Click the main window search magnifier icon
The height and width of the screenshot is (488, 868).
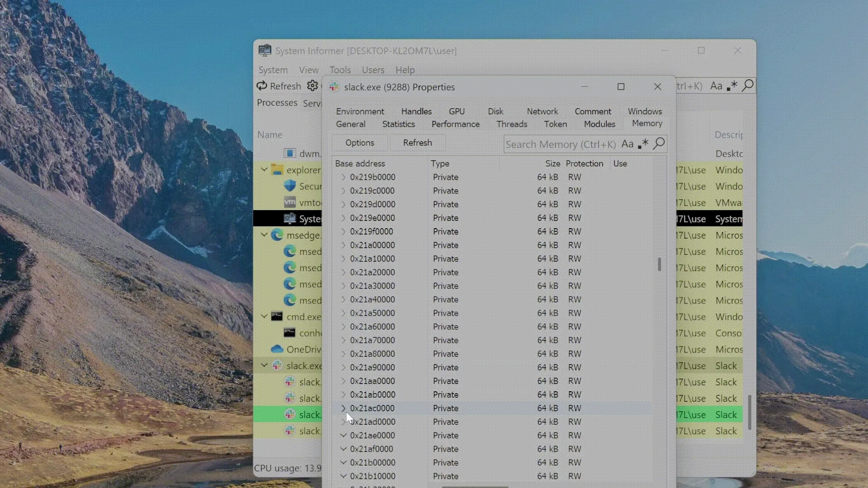(x=748, y=85)
